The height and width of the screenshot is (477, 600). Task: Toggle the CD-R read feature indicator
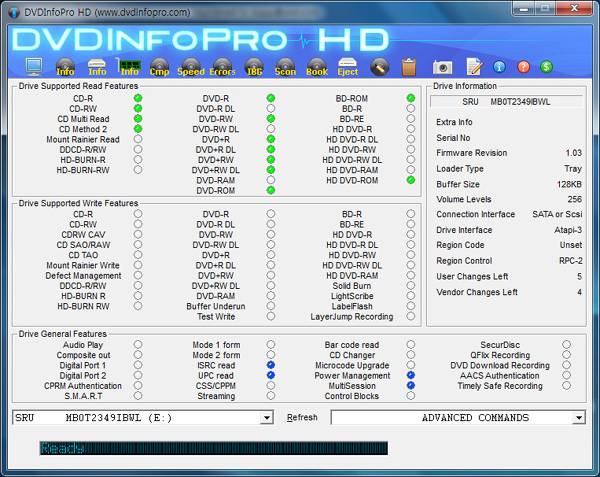[138, 98]
